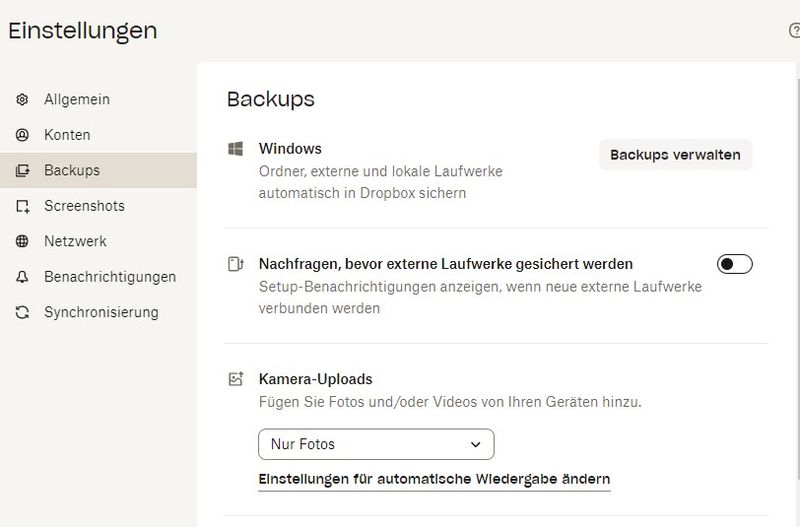Go to the Synchronisierung settings section
The height and width of the screenshot is (527, 800).
click(101, 312)
